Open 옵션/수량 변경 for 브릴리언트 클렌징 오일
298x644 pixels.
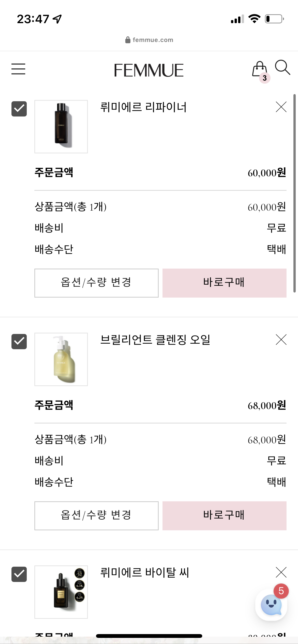click(x=97, y=516)
